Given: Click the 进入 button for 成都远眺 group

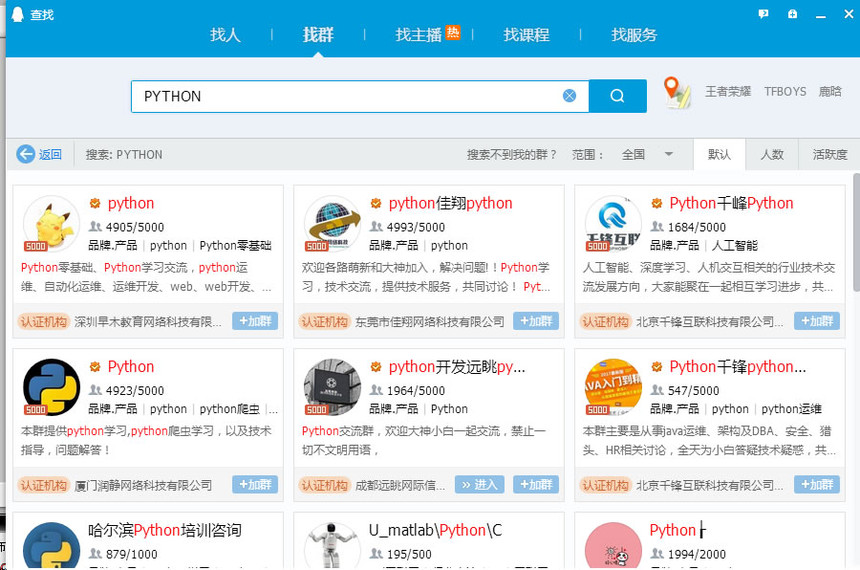Looking at the screenshot, I should [x=479, y=484].
